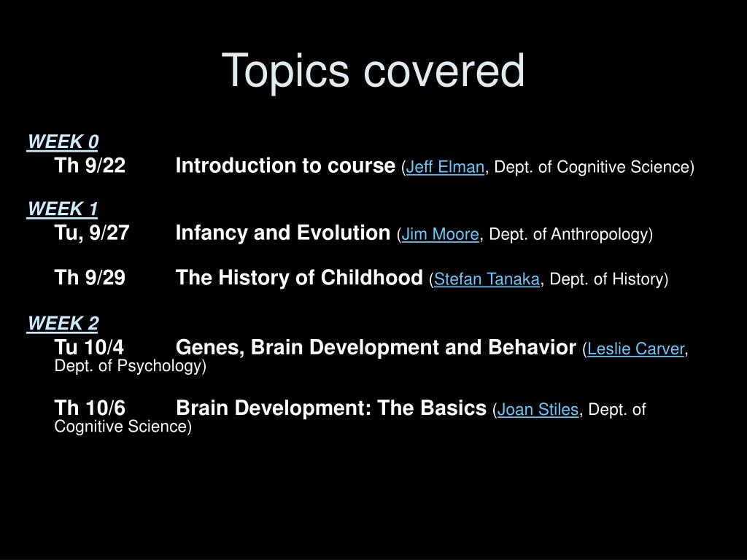Screen dimensions: 747x560
Task: Select Brain Development: The Basics text
Action: click(x=331, y=408)
